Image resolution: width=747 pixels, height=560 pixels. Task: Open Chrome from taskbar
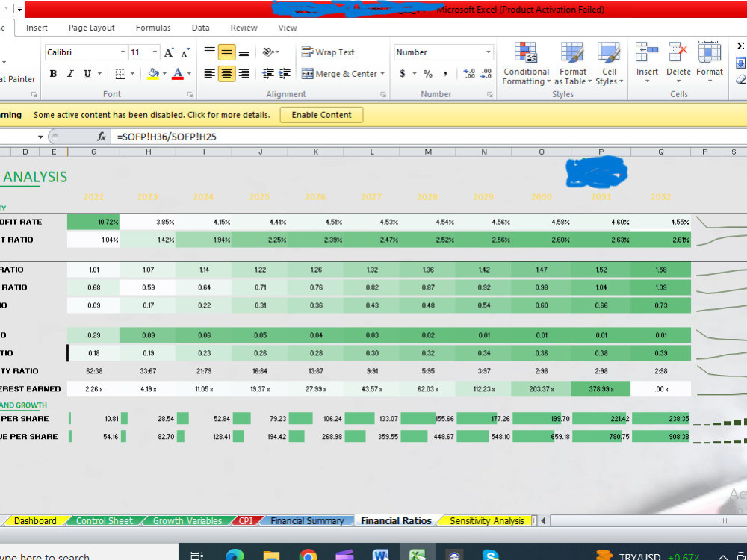[309, 553]
